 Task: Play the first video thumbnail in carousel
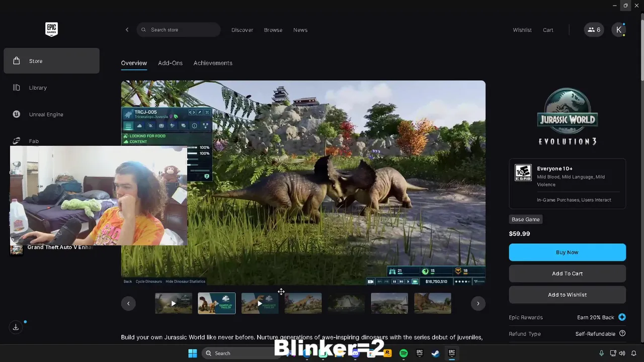pos(174,303)
